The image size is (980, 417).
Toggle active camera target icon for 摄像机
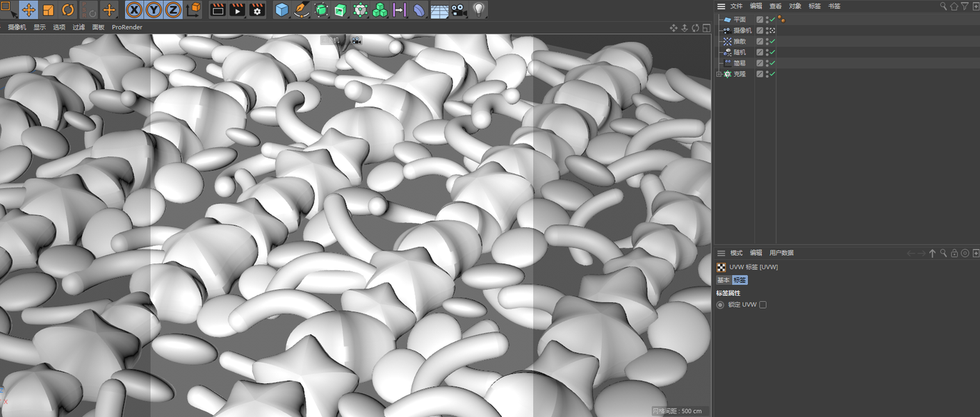(x=771, y=31)
